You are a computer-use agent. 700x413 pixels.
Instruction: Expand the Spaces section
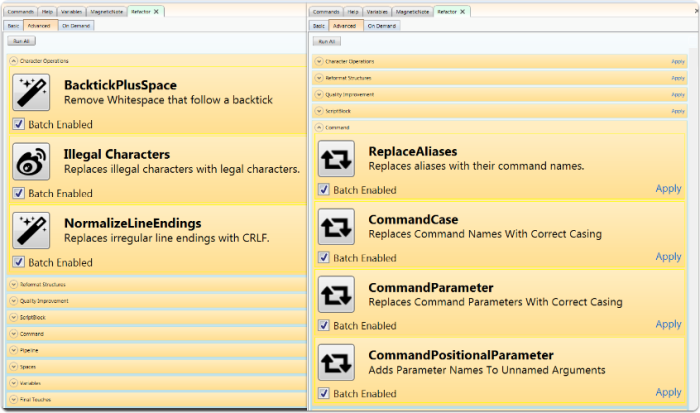13,366
